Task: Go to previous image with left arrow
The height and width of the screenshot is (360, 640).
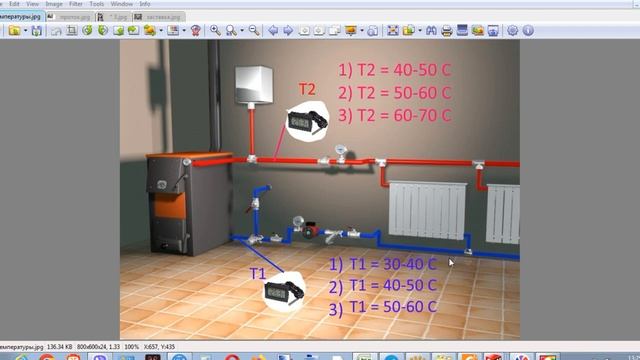Action: (273, 31)
